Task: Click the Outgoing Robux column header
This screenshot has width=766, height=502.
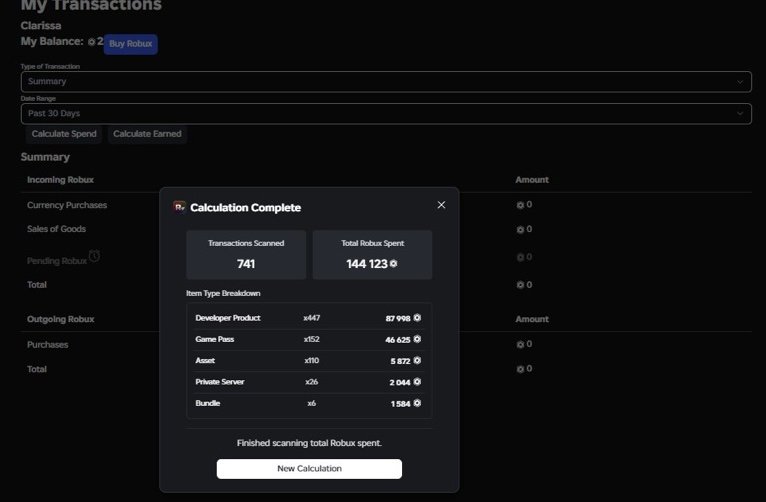Action: pyautogui.click(x=61, y=319)
